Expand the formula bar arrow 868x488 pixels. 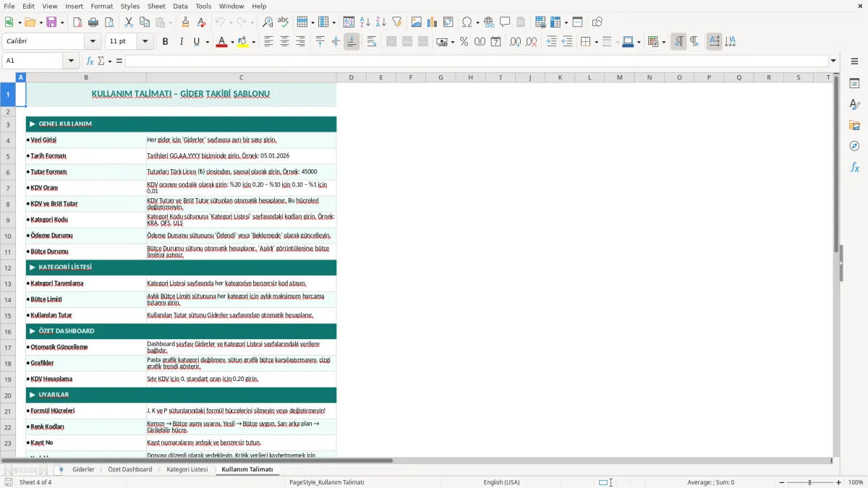(833, 61)
